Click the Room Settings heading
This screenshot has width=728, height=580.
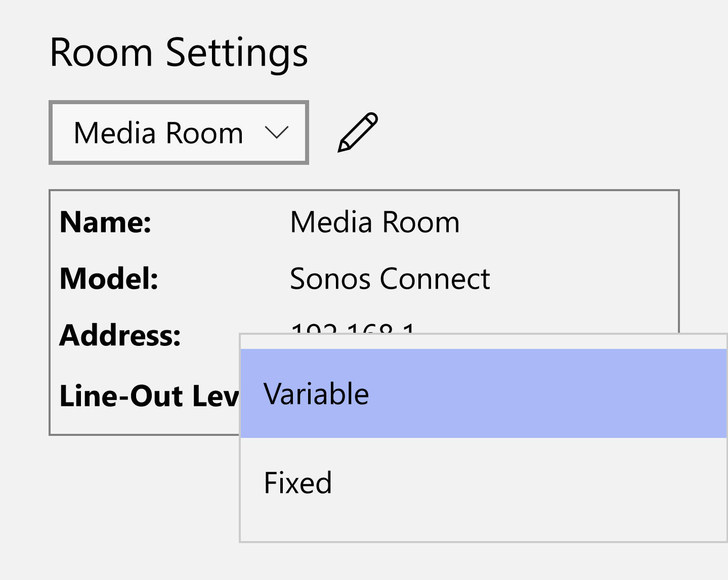179,52
